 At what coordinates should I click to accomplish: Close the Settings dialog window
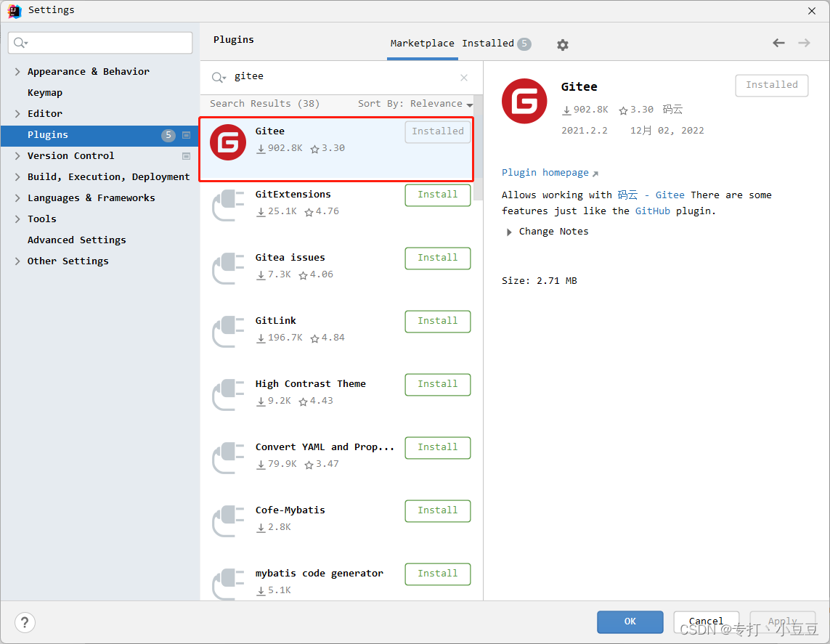click(811, 11)
